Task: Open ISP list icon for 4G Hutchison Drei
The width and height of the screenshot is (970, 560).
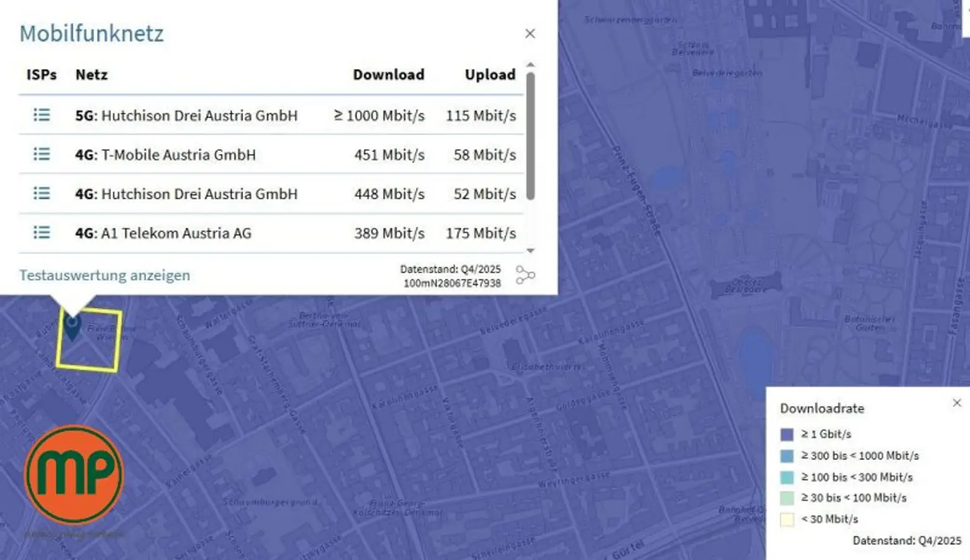Action: point(42,193)
